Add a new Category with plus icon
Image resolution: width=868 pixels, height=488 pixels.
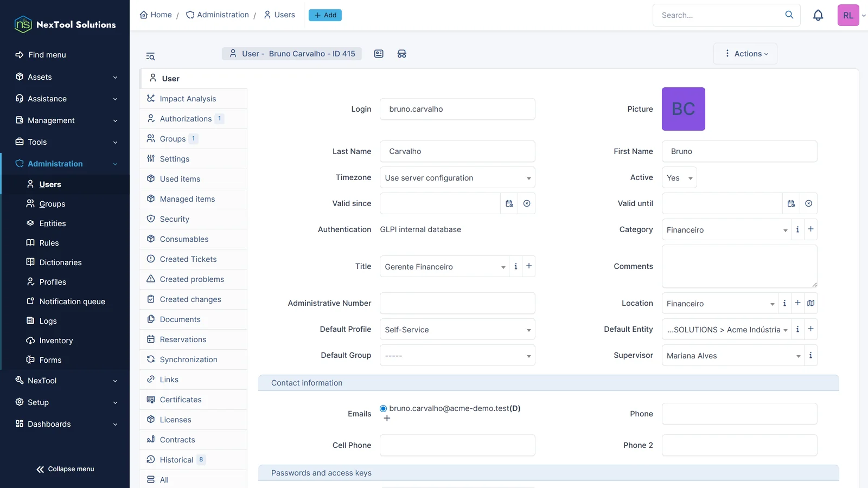click(x=811, y=229)
